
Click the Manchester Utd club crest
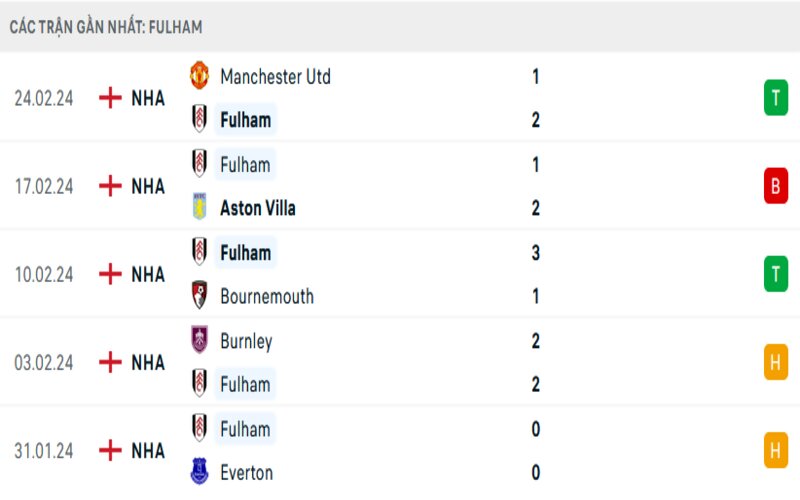click(x=200, y=76)
